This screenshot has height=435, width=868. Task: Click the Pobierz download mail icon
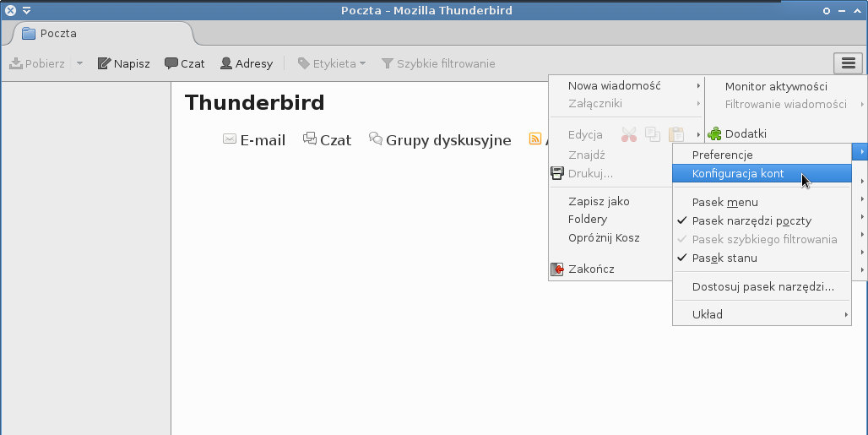click(16, 63)
